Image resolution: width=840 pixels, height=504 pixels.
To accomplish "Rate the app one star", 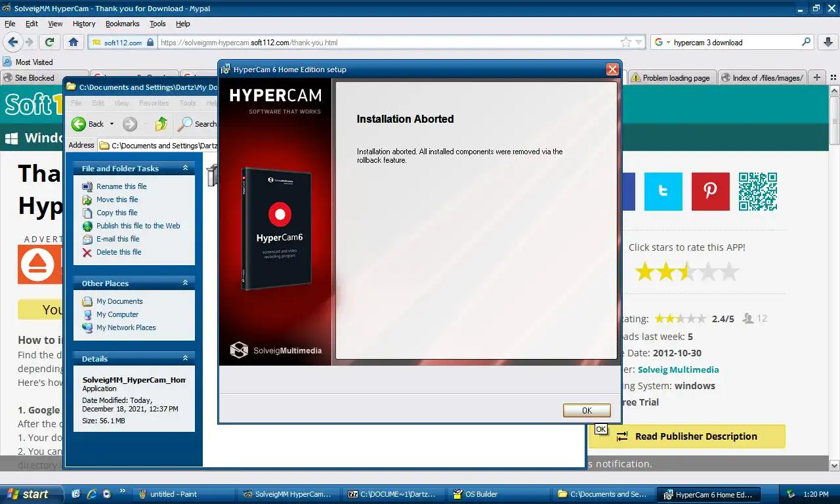I will [x=645, y=272].
